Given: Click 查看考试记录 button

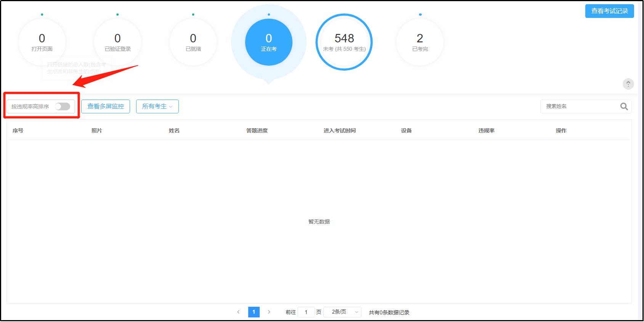Looking at the screenshot, I should 609,11.
